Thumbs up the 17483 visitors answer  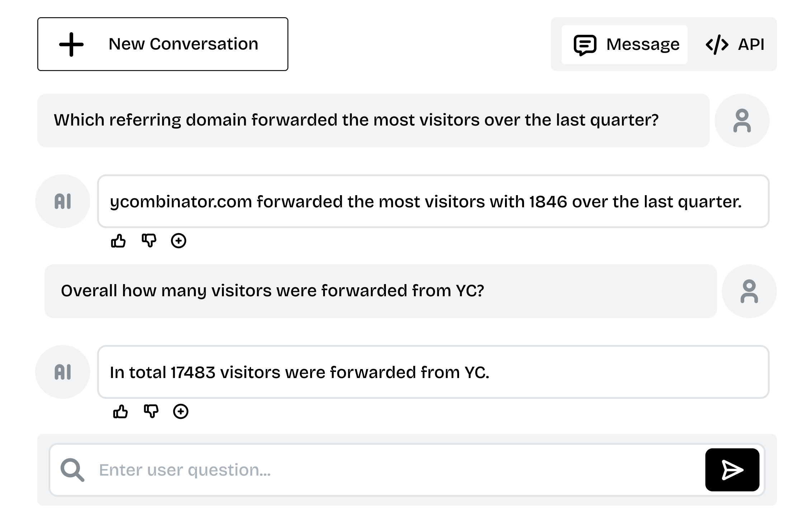[x=120, y=411]
